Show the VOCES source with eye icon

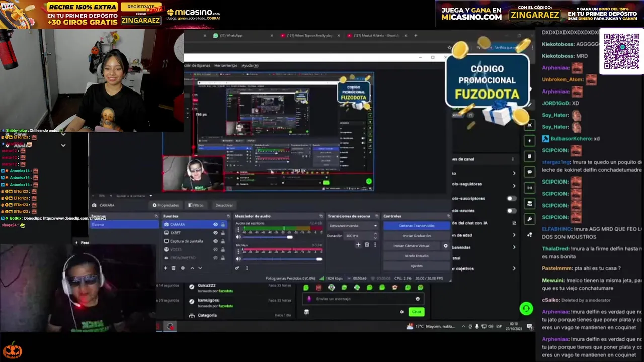215,249
